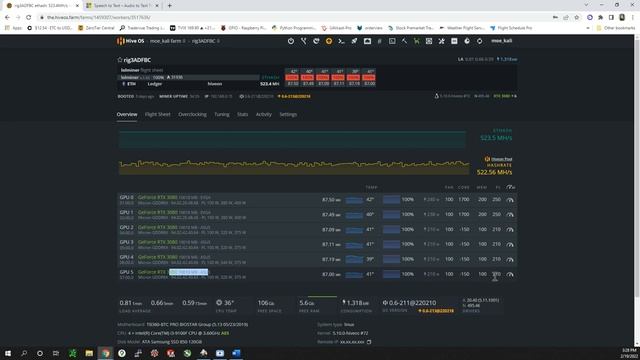Click the upgrade icon next to miner actions

pos(316,41)
